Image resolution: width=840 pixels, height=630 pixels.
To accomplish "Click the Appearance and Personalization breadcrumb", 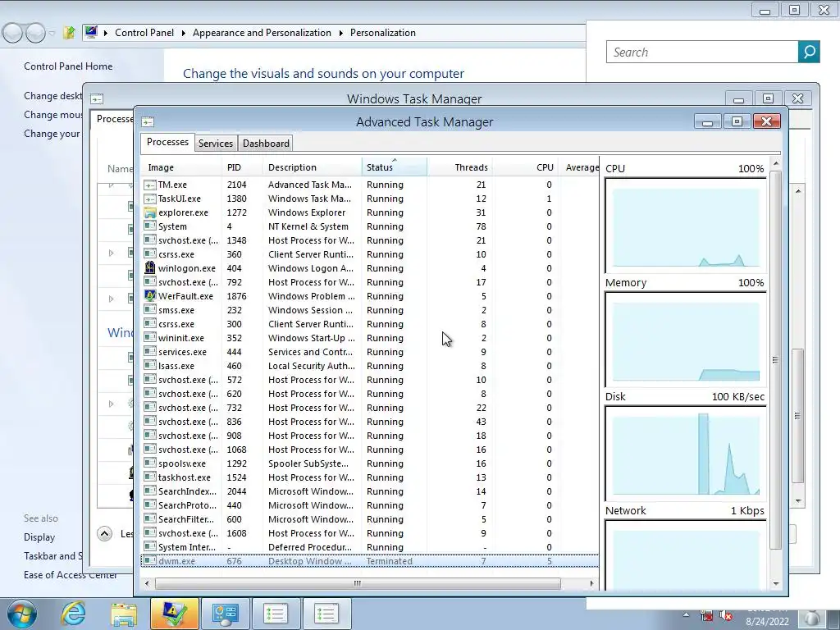I will coord(262,33).
